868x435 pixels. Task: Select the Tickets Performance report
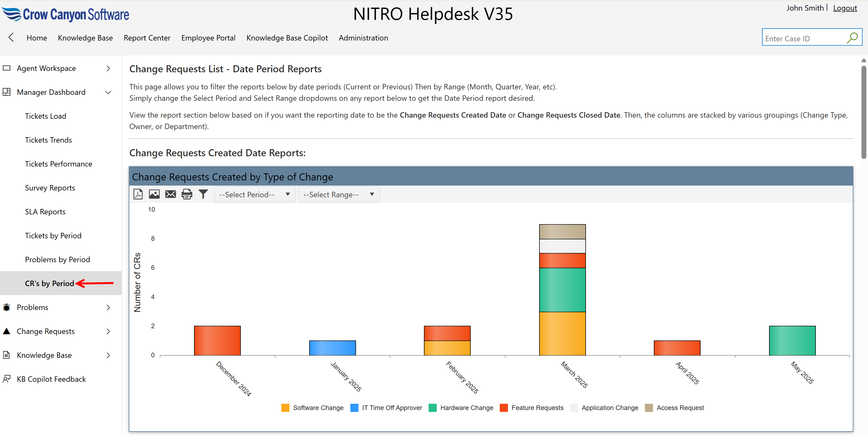(58, 164)
